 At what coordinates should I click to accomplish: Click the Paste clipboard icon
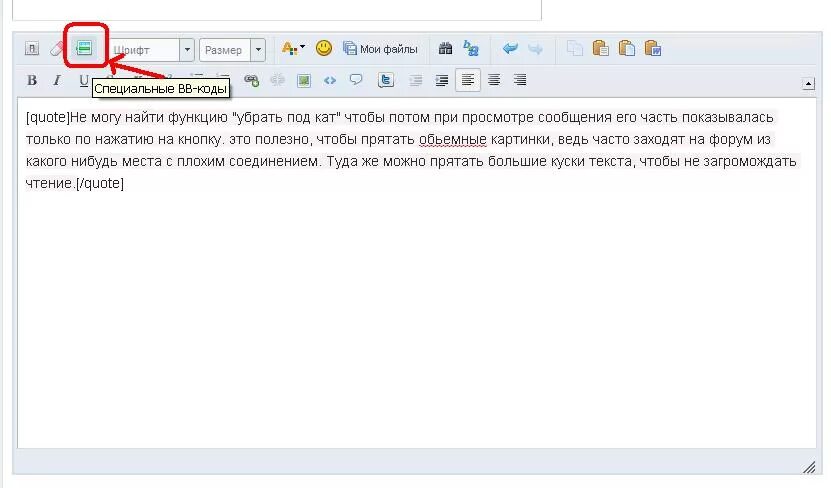[x=600, y=48]
